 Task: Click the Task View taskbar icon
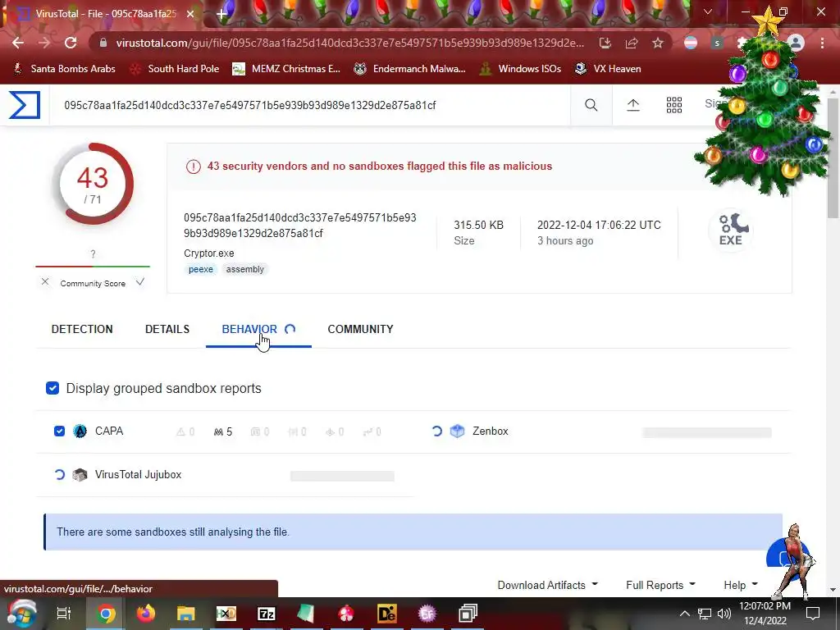click(x=64, y=614)
